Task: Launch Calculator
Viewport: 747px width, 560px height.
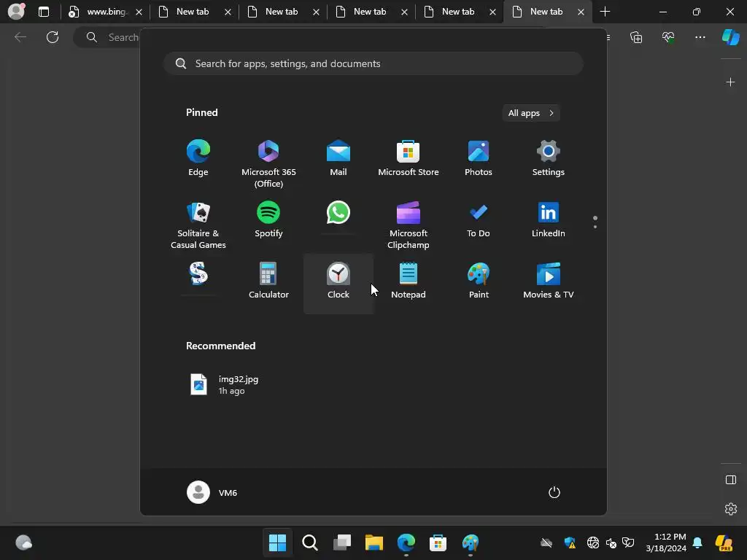Action: point(268,281)
